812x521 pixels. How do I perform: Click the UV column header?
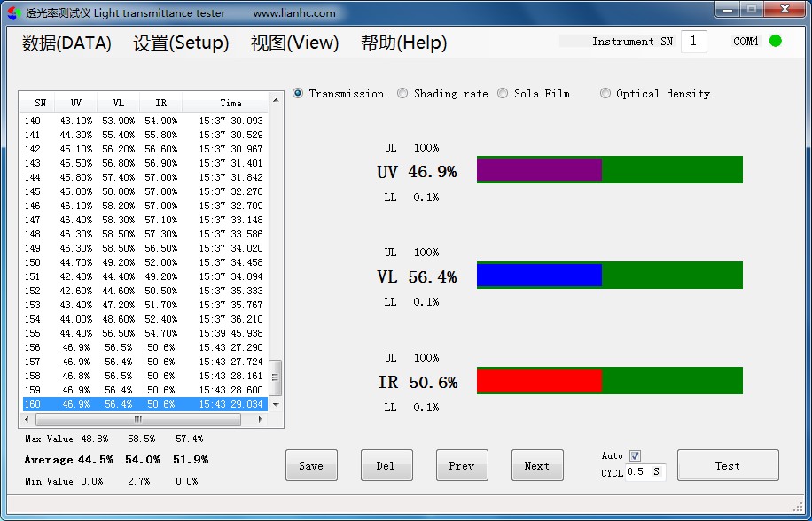(75, 103)
